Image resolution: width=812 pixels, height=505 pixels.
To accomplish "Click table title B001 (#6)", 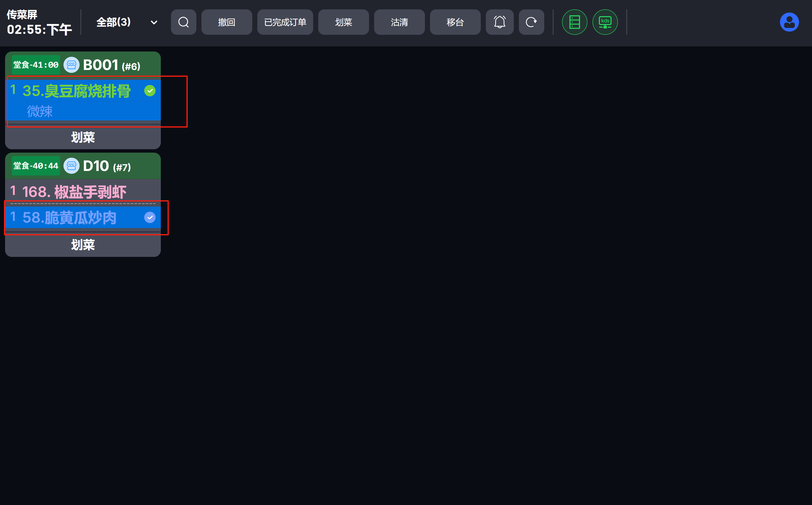I will tap(111, 65).
